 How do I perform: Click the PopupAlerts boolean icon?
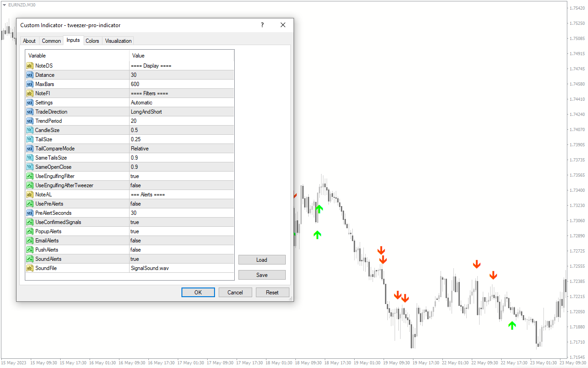(30, 231)
